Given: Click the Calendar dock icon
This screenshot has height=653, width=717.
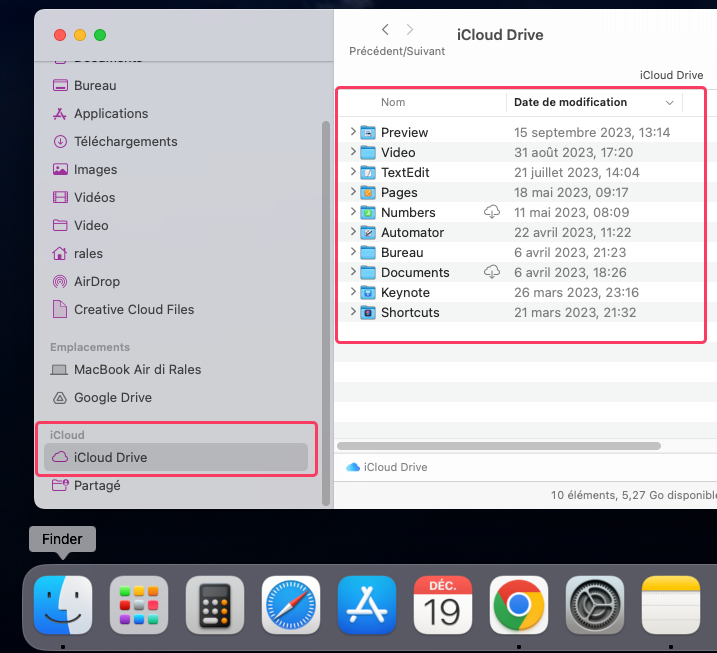Looking at the screenshot, I should (x=443, y=606).
